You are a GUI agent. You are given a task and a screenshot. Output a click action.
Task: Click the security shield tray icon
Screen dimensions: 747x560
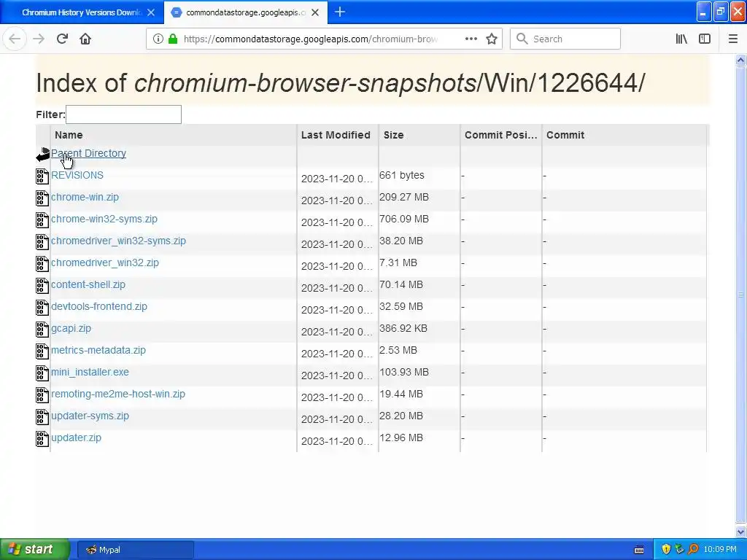click(x=666, y=549)
